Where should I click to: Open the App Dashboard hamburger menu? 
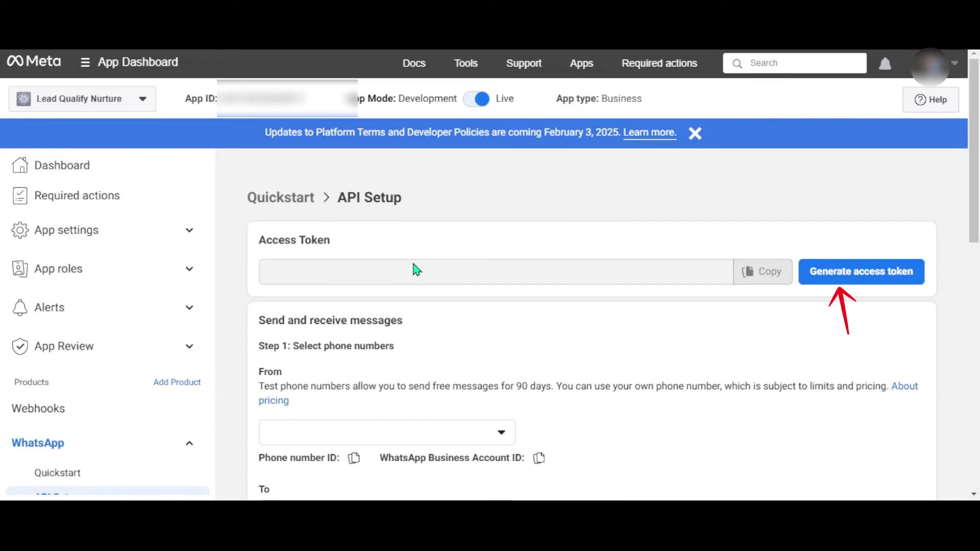pos(85,63)
